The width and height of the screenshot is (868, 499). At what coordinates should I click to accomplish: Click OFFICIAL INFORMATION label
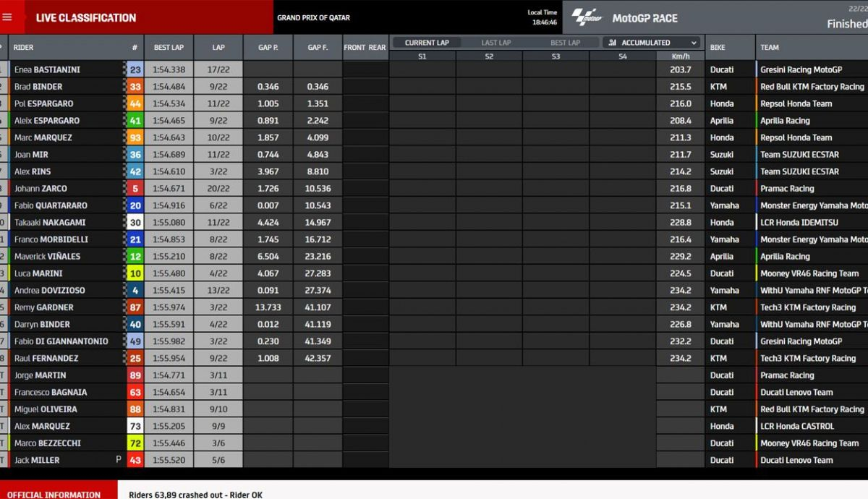click(x=54, y=495)
